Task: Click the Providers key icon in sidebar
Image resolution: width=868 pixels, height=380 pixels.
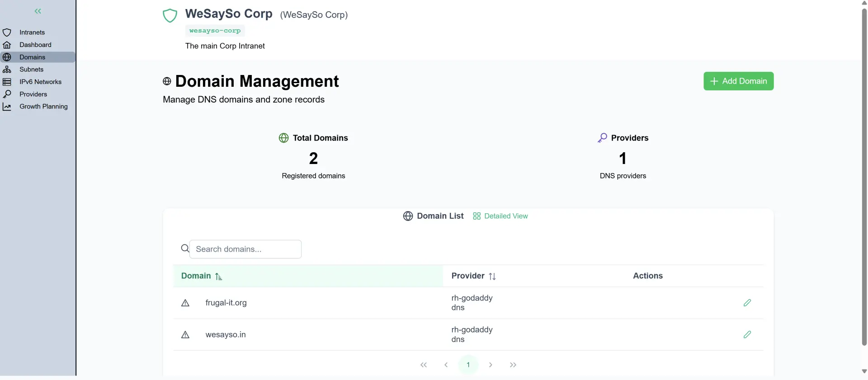Action: pyautogui.click(x=7, y=94)
